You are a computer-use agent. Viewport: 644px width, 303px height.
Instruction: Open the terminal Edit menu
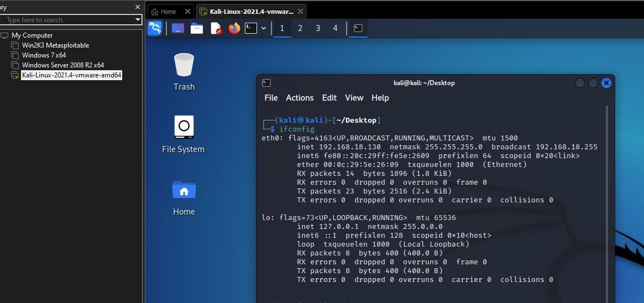(x=329, y=98)
